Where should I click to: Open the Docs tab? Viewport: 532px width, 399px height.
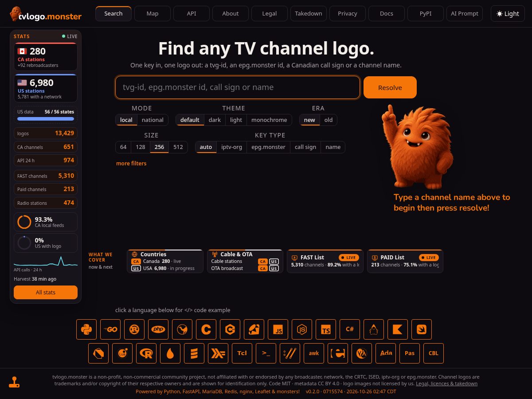coord(387,14)
